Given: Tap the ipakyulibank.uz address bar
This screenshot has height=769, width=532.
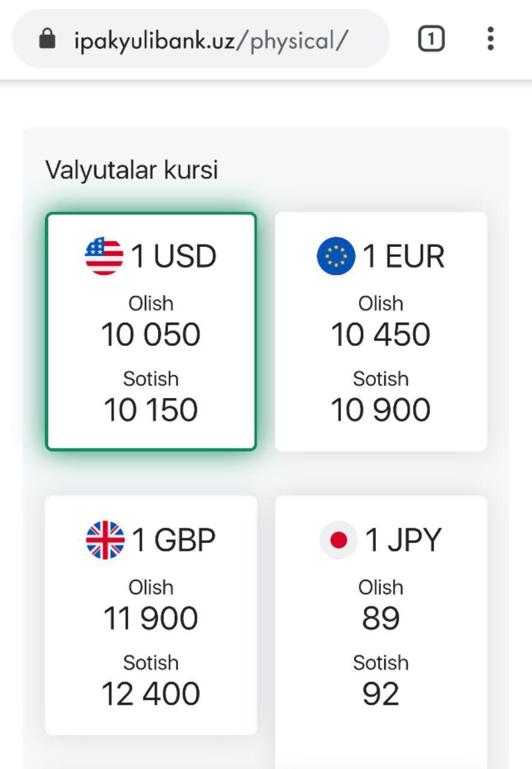Looking at the screenshot, I should point(210,40).
